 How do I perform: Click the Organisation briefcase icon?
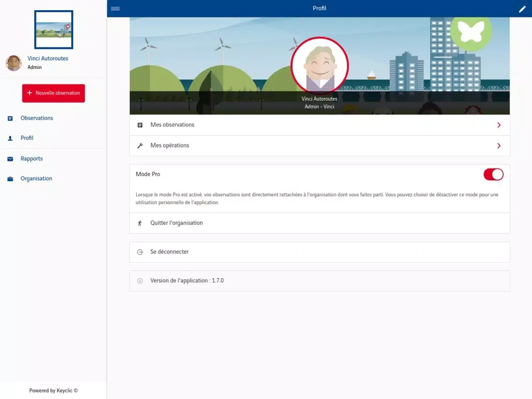click(10, 179)
